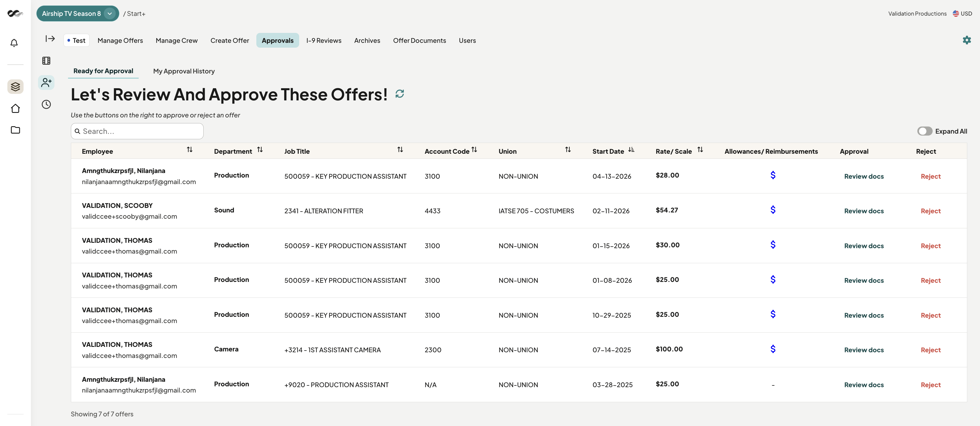Screen dimensions: 980x426
Task: Select the add-person onboarding icon
Action: tap(46, 83)
